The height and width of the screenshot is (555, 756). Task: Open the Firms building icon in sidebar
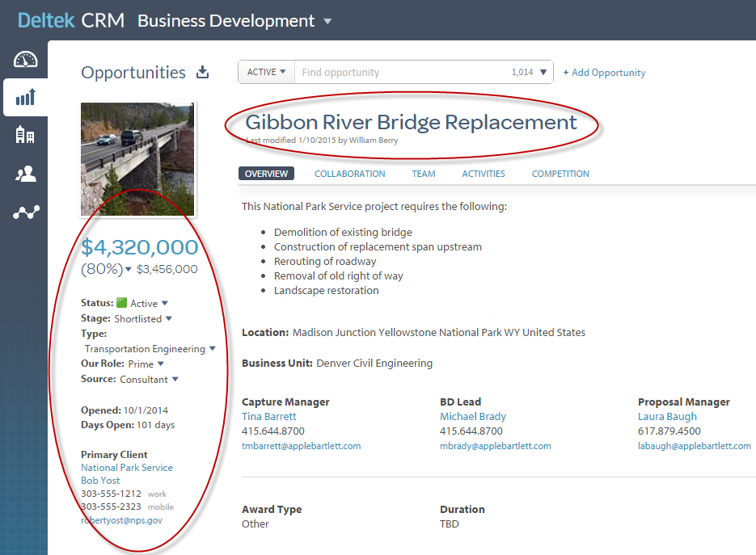point(25,135)
